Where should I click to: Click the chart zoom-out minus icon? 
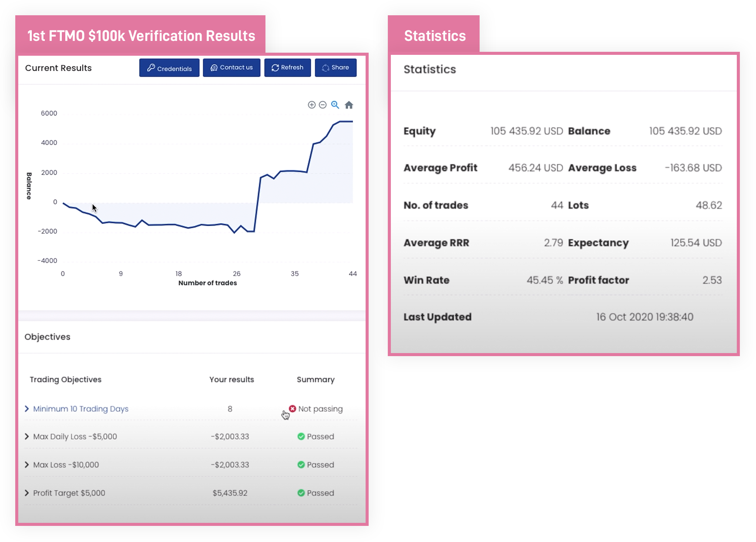(x=323, y=105)
